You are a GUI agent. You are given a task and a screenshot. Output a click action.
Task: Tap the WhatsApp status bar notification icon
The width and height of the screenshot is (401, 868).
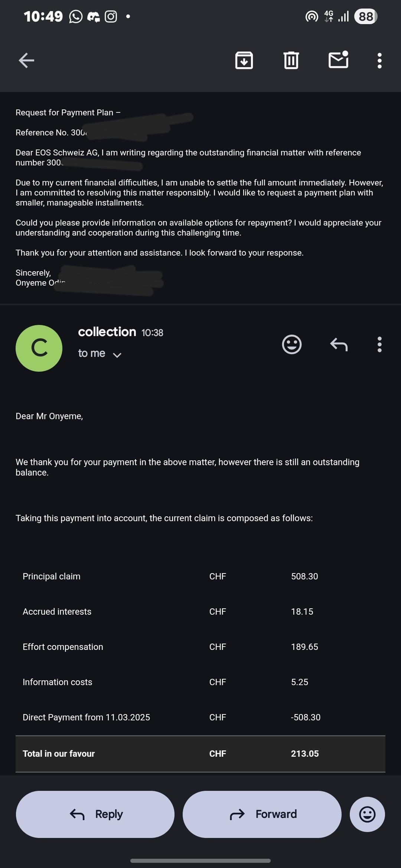click(x=76, y=17)
